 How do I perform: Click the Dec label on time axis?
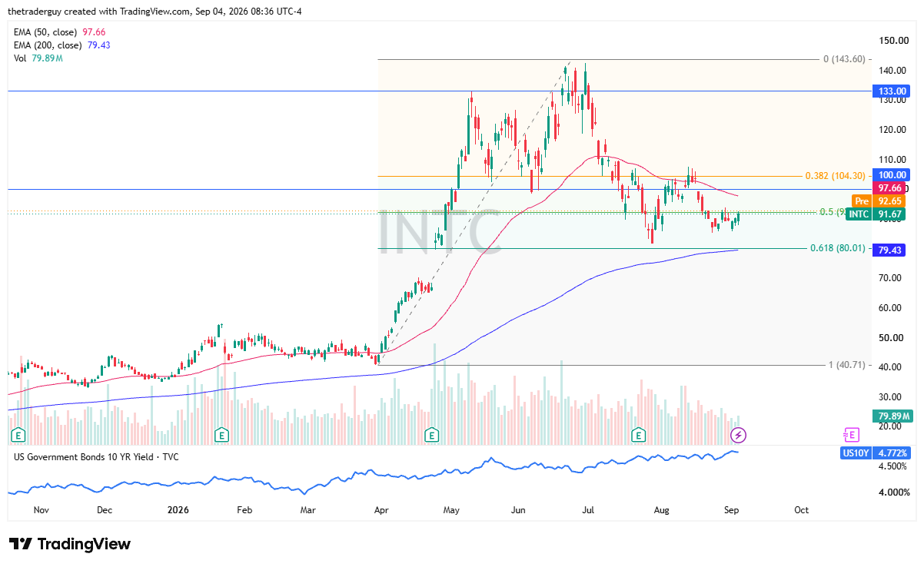(105, 510)
